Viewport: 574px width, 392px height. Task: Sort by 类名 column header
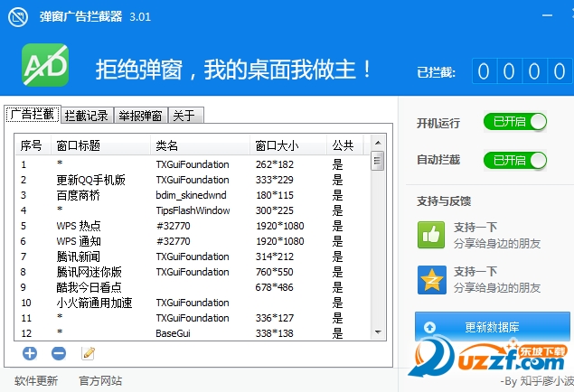coord(200,145)
